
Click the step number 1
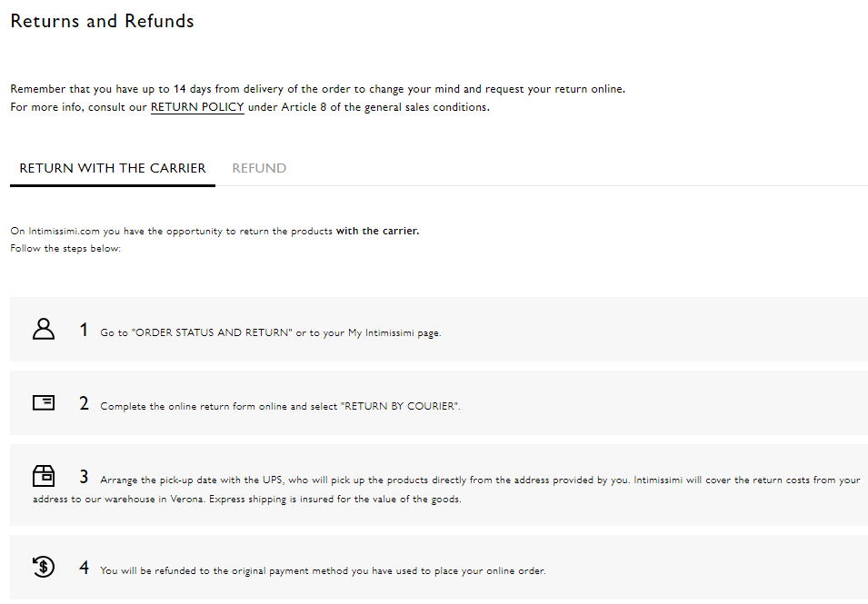coord(84,330)
